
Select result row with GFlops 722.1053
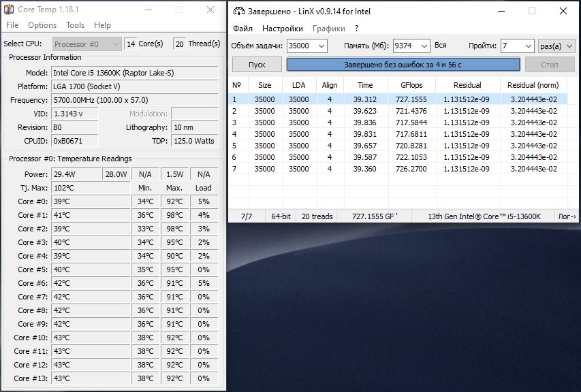coord(398,157)
